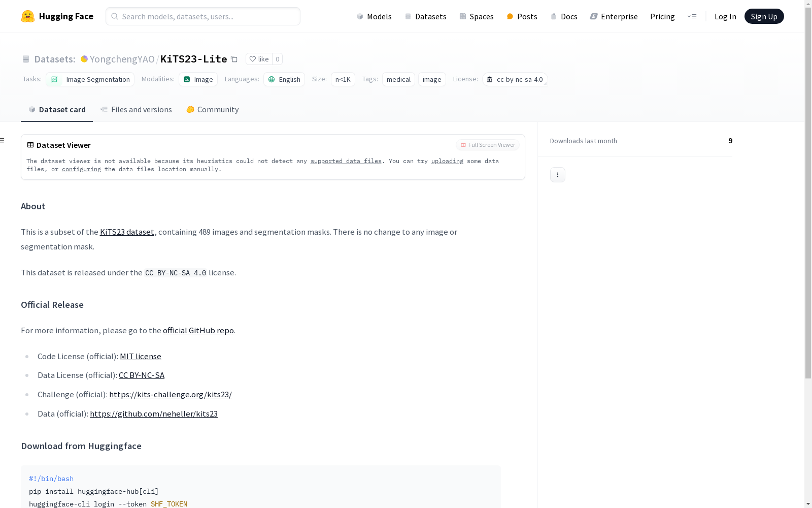Click the like count number
The width and height of the screenshot is (812, 508).
coord(277,59)
